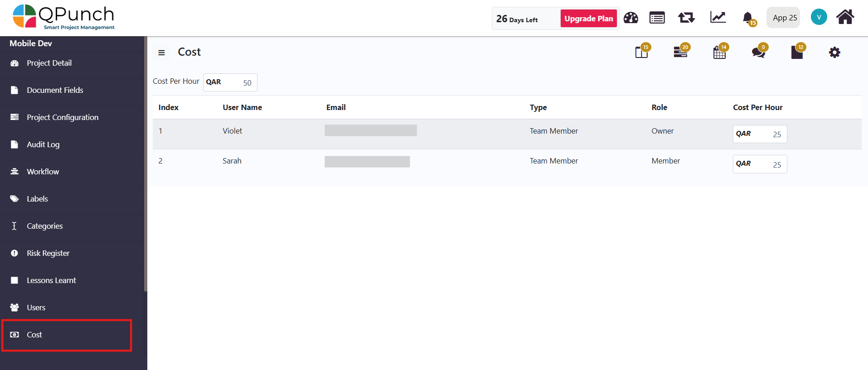Click the retweet arrows icon in top bar
This screenshot has width=868, height=370.
[x=686, y=18]
